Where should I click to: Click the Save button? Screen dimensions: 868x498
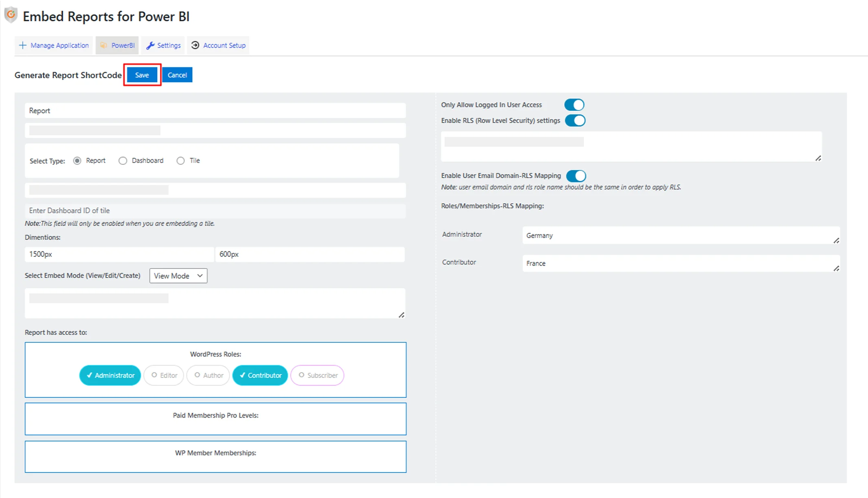(x=142, y=75)
